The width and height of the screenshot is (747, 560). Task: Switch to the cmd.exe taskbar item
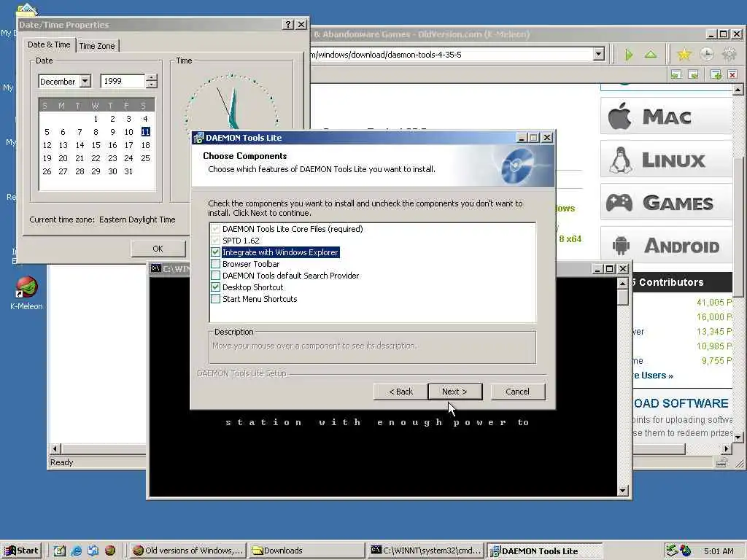tap(426, 551)
